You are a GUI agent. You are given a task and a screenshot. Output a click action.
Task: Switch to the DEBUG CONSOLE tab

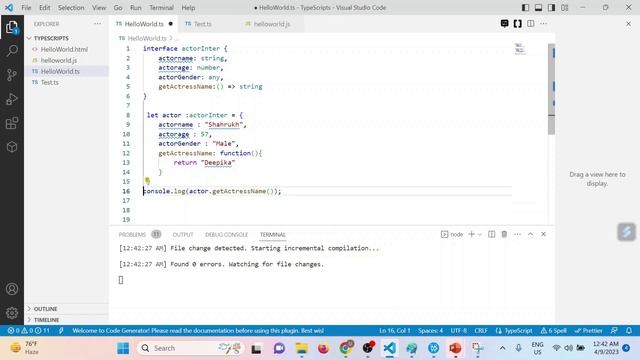click(x=227, y=235)
